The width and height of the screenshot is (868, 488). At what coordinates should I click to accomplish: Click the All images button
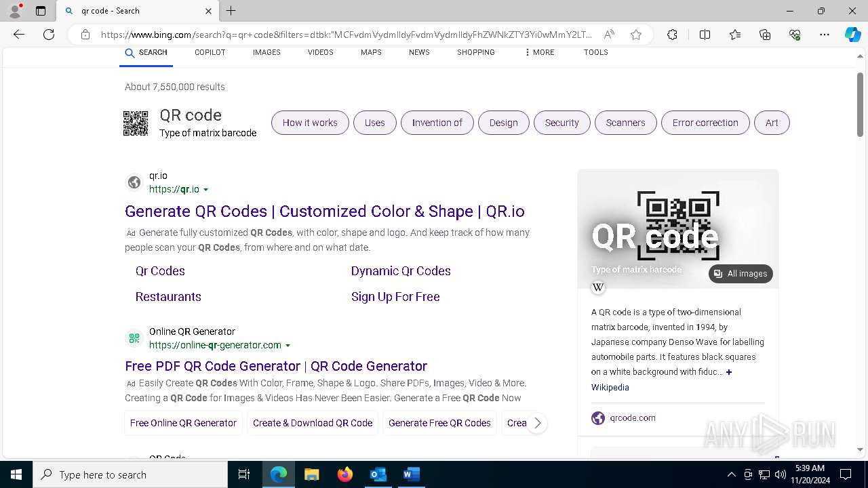(x=741, y=274)
